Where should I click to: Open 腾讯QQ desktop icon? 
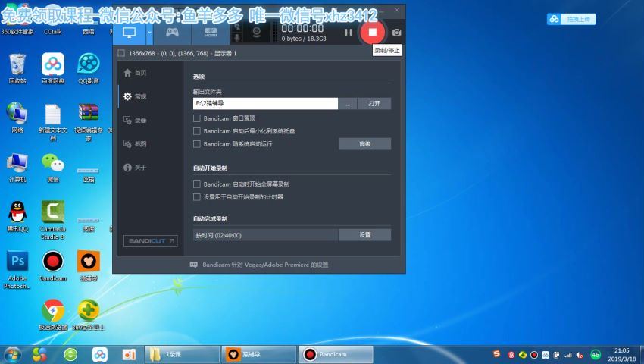pyautogui.click(x=17, y=217)
